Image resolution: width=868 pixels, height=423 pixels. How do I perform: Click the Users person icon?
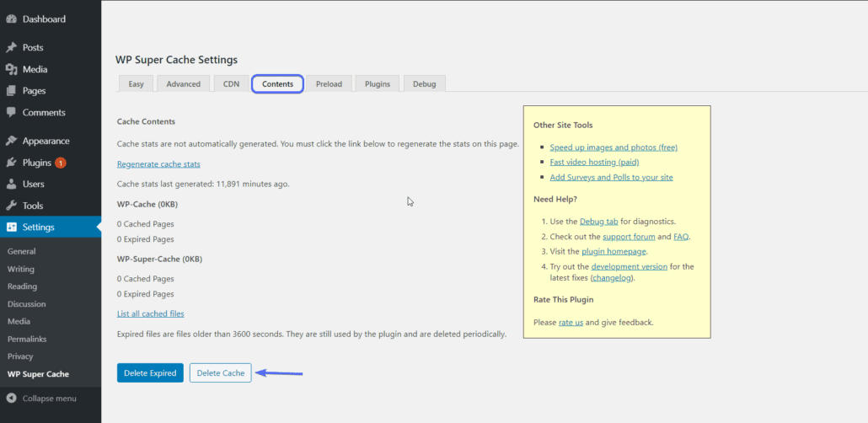pos(11,185)
